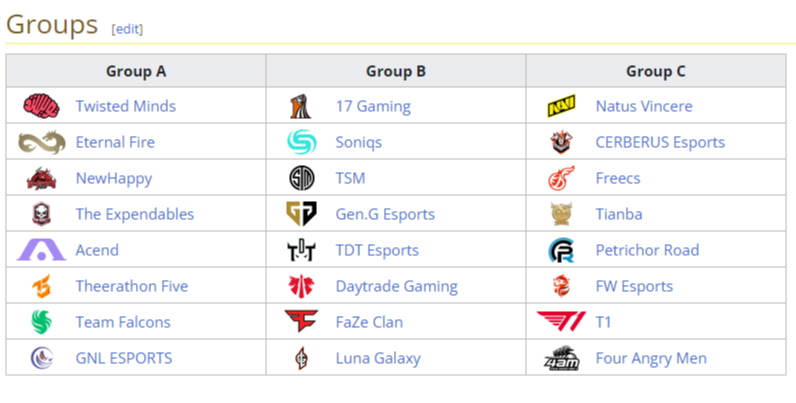Click the Acend team logo
Image resolution: width=796 pixels, height=403 pixels.
click(x=41, y=250)
